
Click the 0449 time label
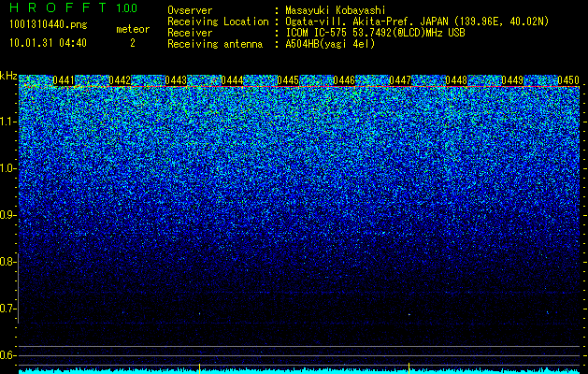point(512,80)
